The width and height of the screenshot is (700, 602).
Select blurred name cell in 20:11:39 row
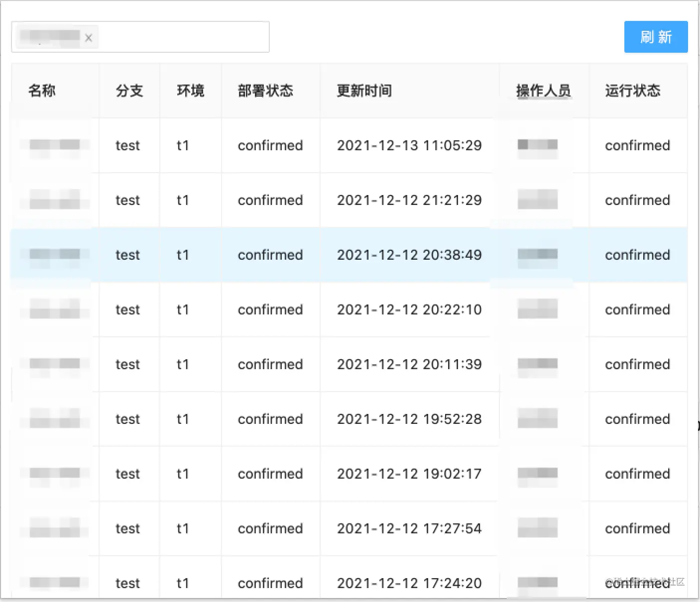click(55, 364)
